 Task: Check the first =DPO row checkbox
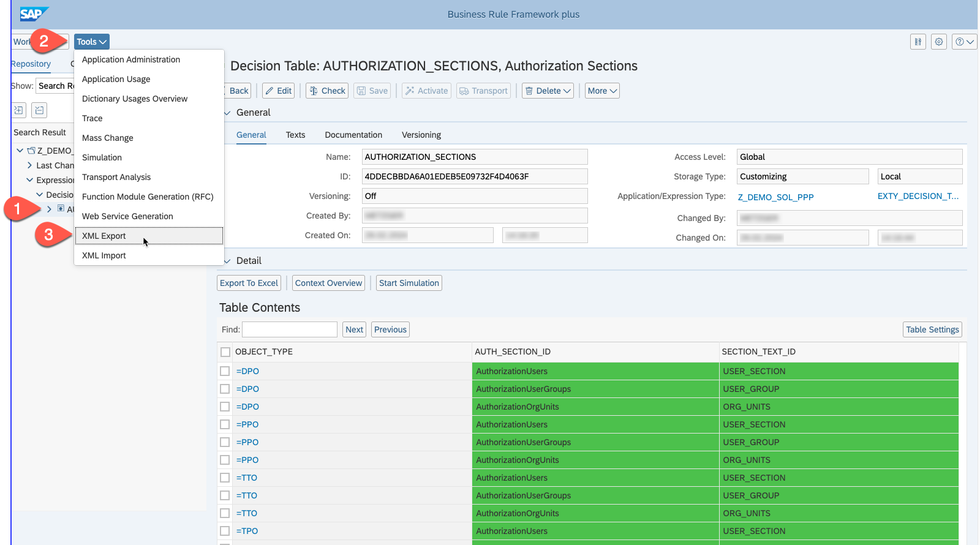tap(225, 371)
